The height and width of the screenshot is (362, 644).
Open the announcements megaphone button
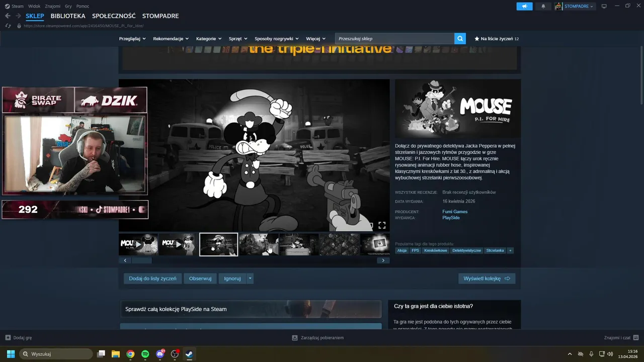click(x=524, y=6)
